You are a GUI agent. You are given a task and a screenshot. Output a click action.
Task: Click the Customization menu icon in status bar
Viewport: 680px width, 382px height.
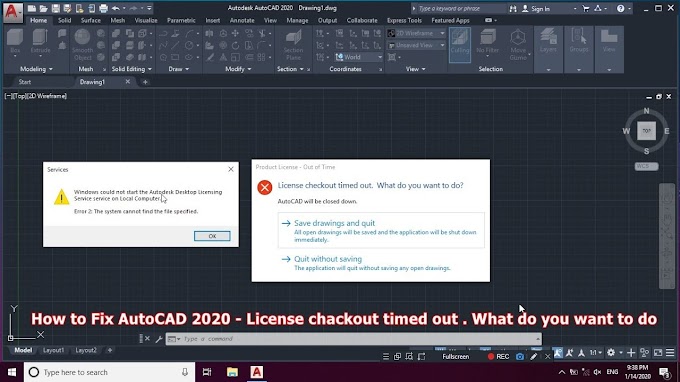(670, 353)
